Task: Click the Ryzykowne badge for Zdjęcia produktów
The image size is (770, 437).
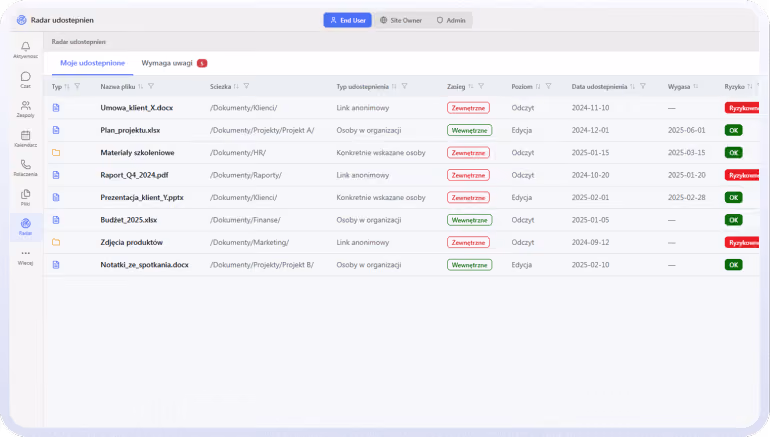Action: [742, 242]
